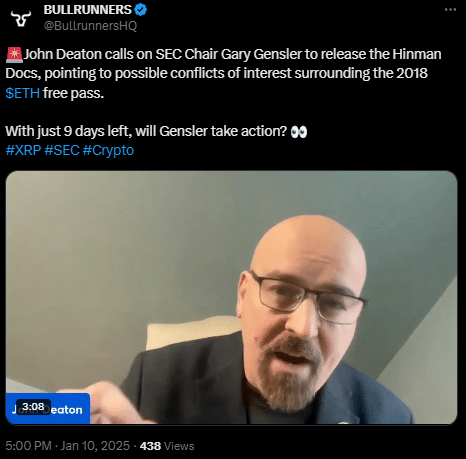Click the 3:08 video duration badge

click(x=33, y=407)
